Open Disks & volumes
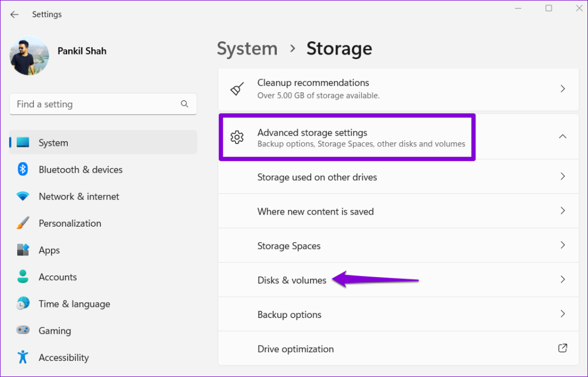 coord(399,279)
